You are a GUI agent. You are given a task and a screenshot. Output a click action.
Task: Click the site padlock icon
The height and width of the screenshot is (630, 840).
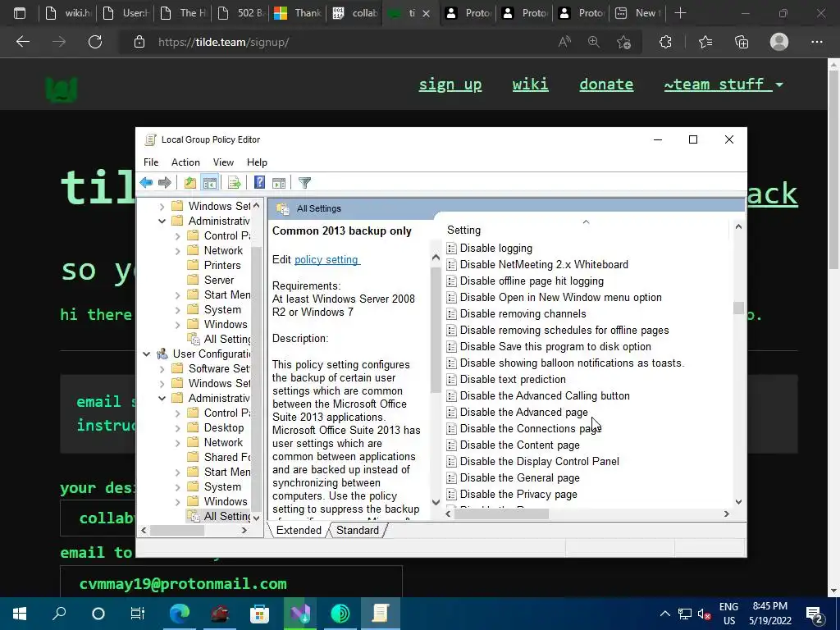coord(139,42)
